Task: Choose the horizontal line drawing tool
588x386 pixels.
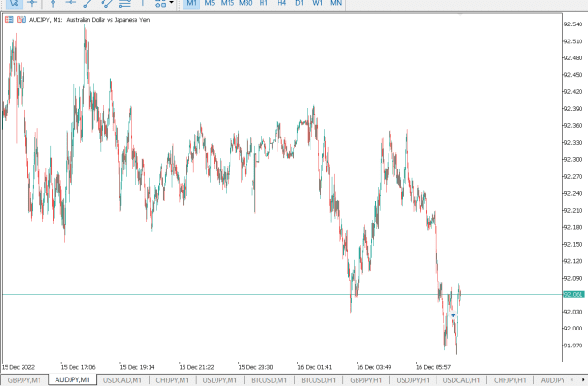Action: click(71, 3)
